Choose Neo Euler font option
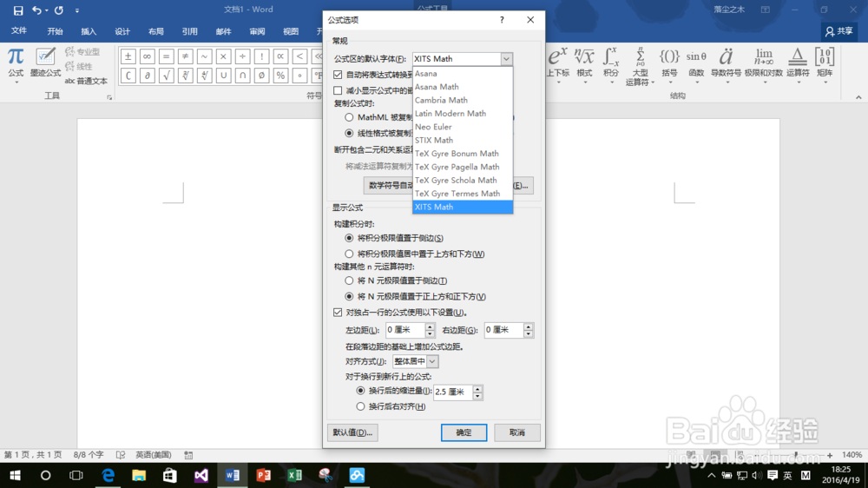The width and height of the screenshot is (868, 488). pos(463,127)
